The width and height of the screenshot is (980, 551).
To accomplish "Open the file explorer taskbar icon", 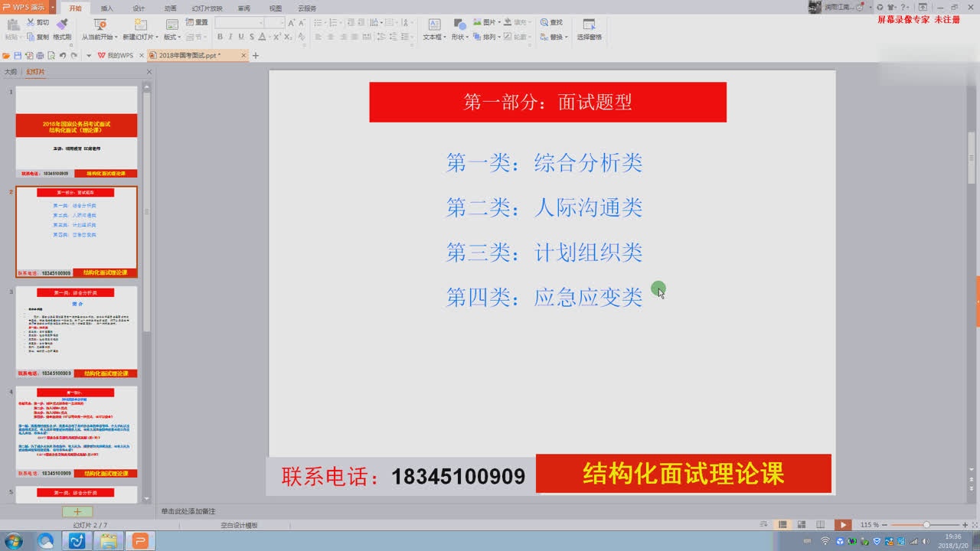I will click(x=109, y=541).
